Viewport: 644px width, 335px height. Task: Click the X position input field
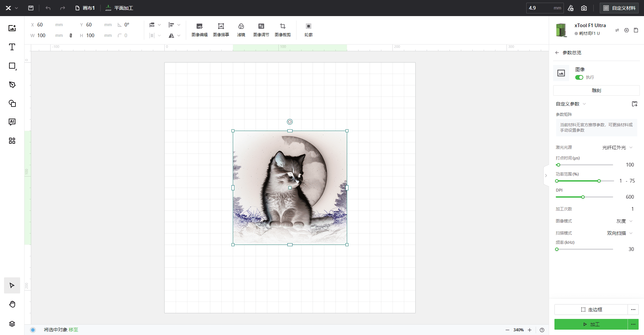44,25
